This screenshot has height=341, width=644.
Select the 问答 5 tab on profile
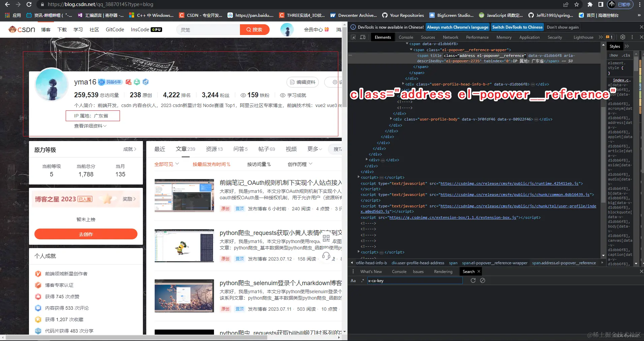(x=241, y=149)
